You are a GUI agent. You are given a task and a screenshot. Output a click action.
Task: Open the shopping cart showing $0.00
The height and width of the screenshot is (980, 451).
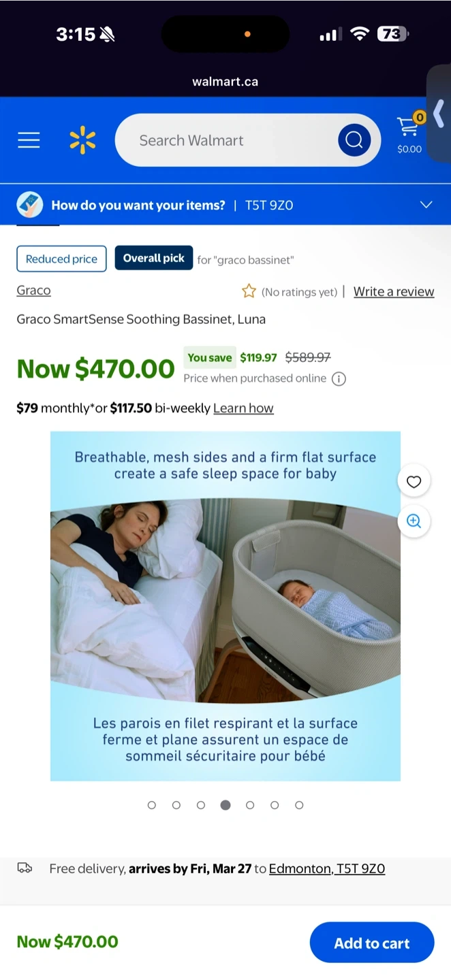410,133
